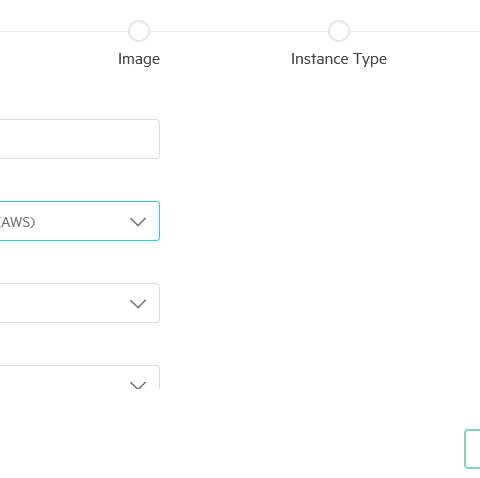Image resolution: width=480 pixels, height=478 pixels.
Task: Click the Instance Type step circle
Action: tap(339, 31)
